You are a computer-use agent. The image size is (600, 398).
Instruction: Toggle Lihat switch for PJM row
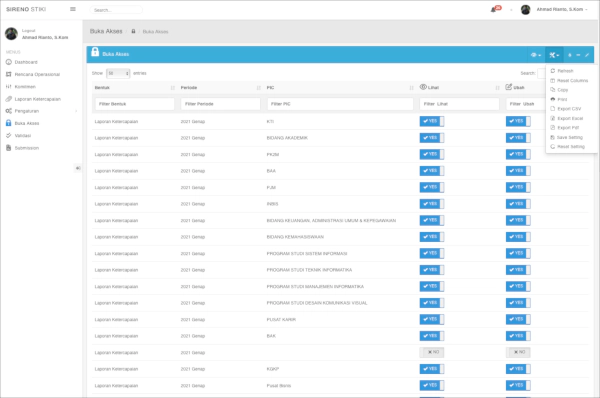[432, 187]
